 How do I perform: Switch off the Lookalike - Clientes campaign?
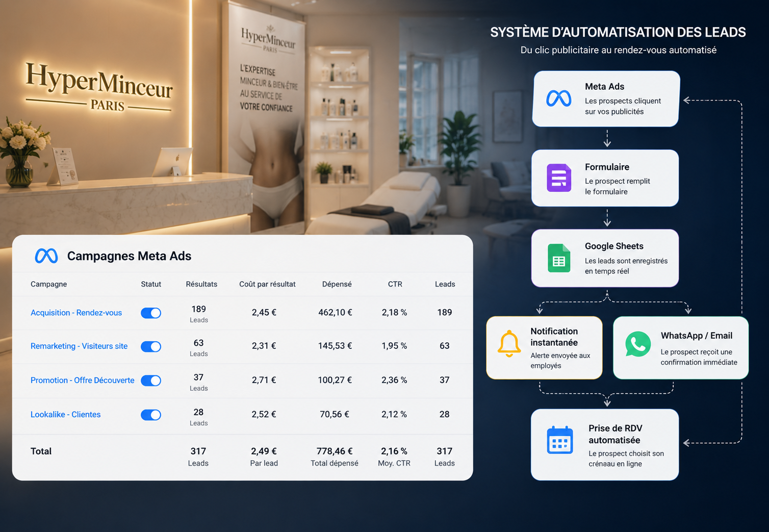(151, 415)
